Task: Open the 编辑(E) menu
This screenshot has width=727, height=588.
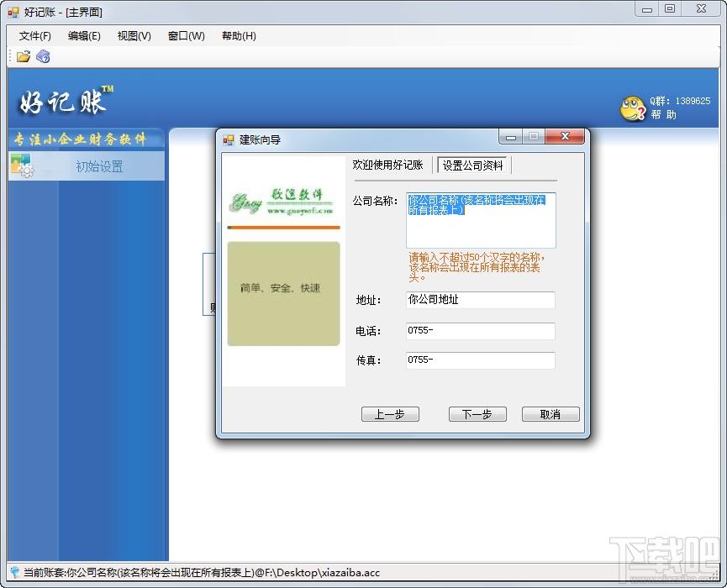Action: 84,35
